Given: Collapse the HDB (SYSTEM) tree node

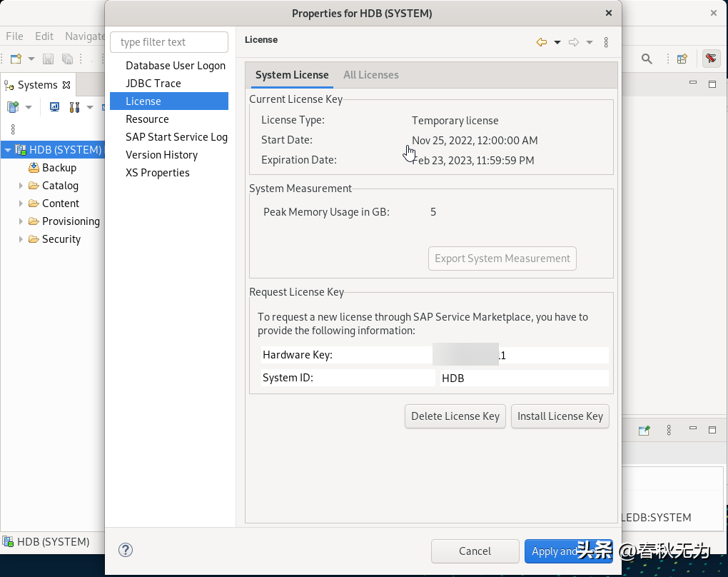Looking at the screenshot, I should [x=8, y=150].
